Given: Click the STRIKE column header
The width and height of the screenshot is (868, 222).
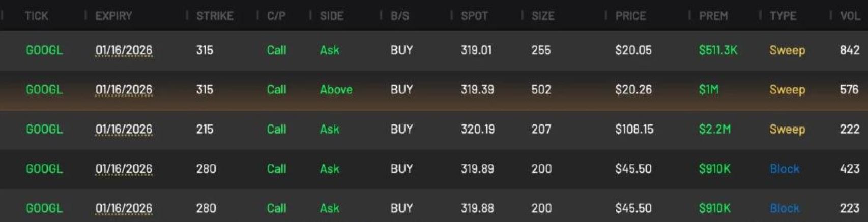Looking at the screenshot, I should (x=215, y=16).
